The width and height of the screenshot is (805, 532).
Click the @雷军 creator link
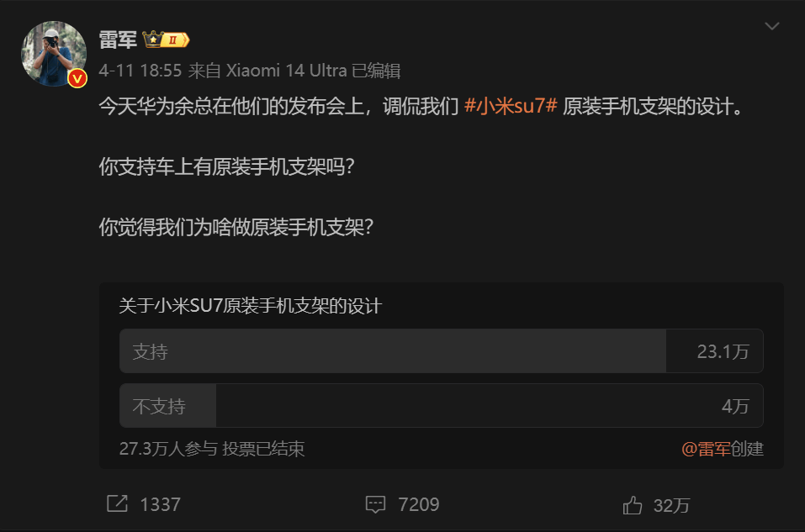pyautogui.click(x=706, y=449)
